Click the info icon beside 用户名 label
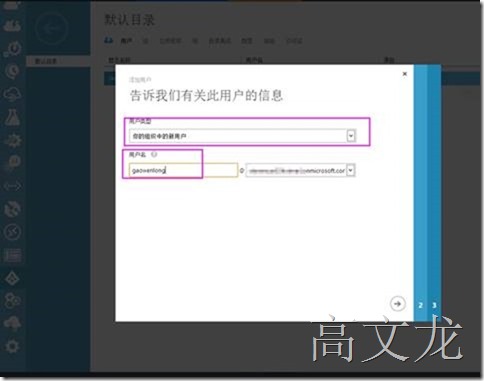 coord(154,155)
